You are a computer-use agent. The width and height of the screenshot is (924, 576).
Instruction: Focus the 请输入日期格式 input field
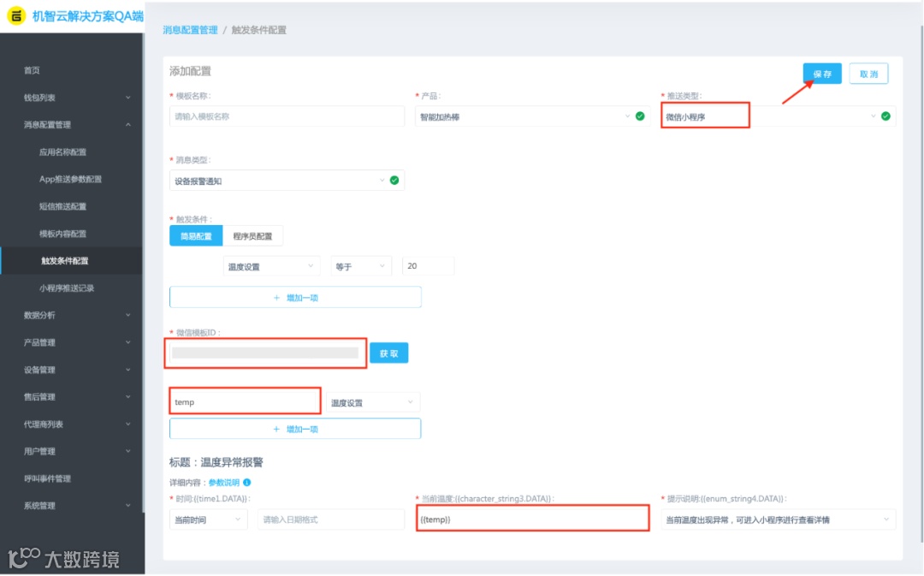(x=330, y=520)
